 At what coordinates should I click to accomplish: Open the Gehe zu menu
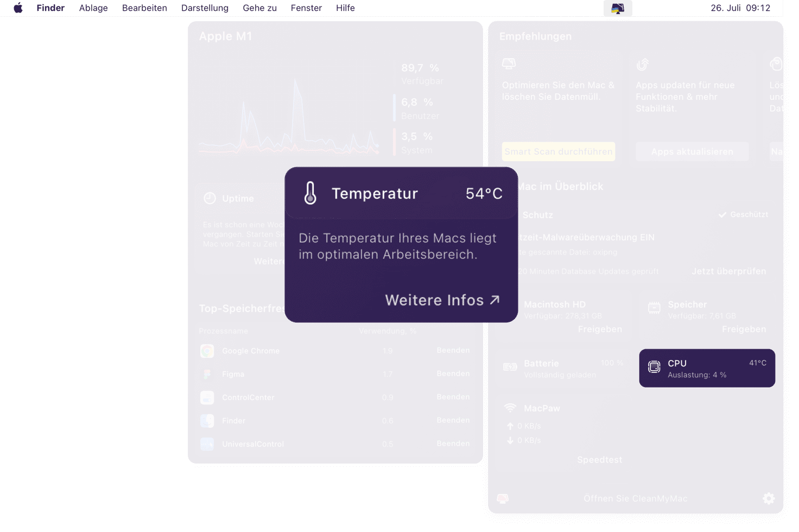click(x=259, y=8)
